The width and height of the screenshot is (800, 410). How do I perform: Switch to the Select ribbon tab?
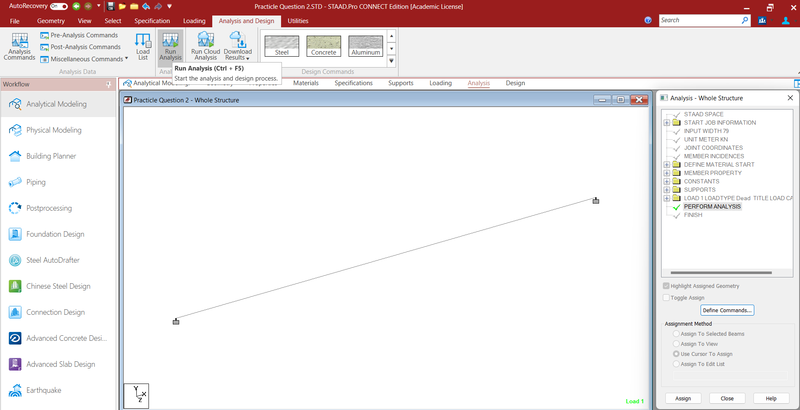tap(113, 21)
